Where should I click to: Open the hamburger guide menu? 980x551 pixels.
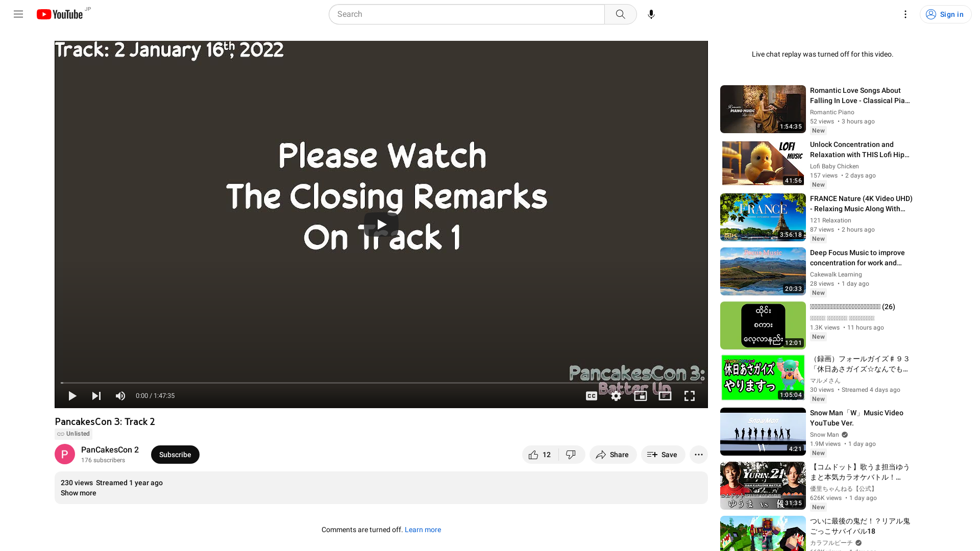click(x=18, y=14)
